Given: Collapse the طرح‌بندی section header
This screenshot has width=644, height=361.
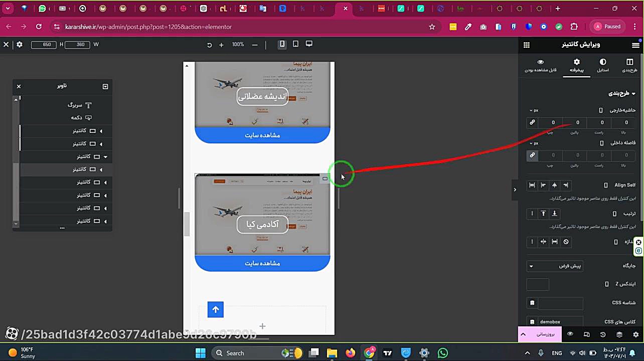Looking at the screenshot, I should (x=622, y=93).
